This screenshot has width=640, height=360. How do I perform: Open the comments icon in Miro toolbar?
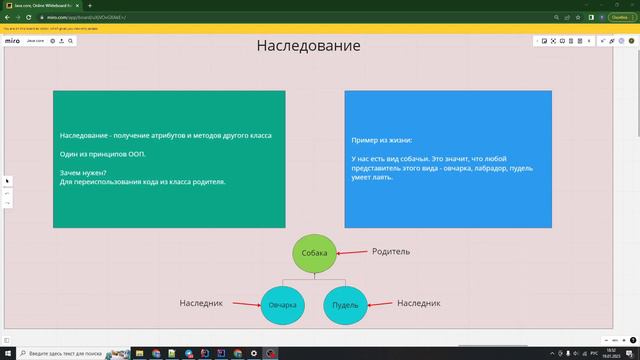pos(562,41)
